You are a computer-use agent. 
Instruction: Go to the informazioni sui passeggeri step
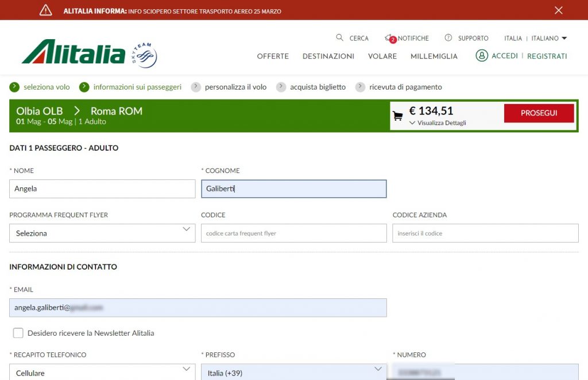137,87
